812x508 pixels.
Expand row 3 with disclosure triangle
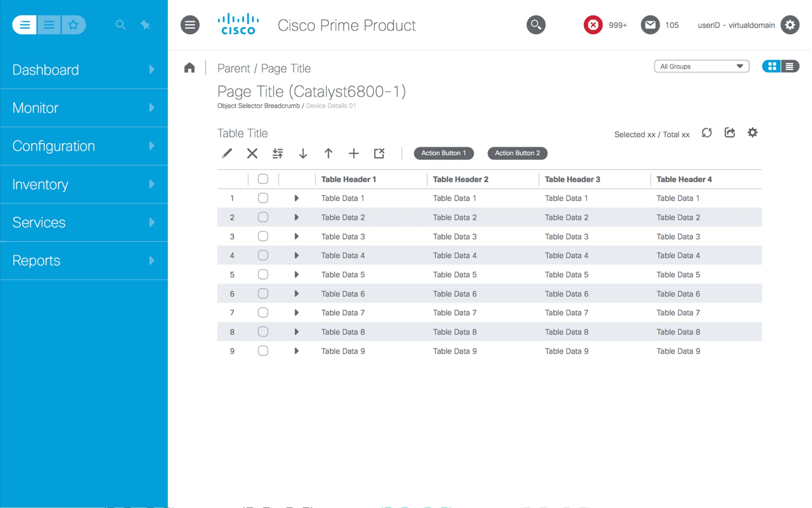(x=296, y=236)
